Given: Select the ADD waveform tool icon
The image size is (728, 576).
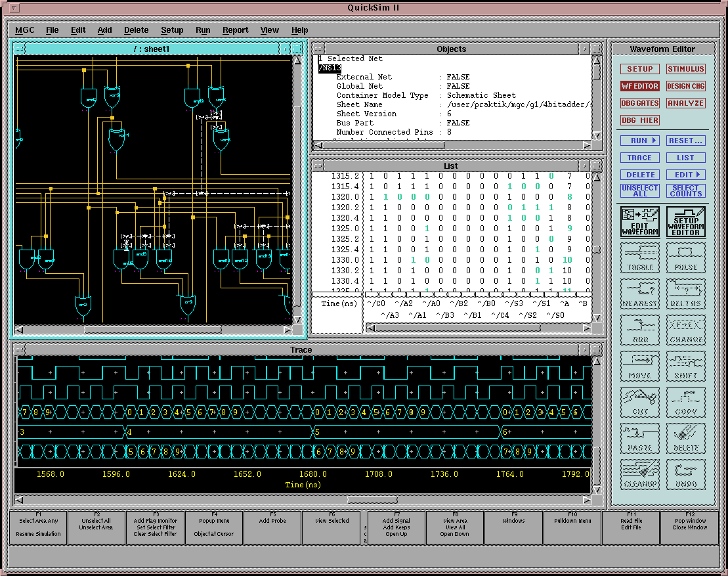Looking at the screenshot, I should (x=640, y=330).
